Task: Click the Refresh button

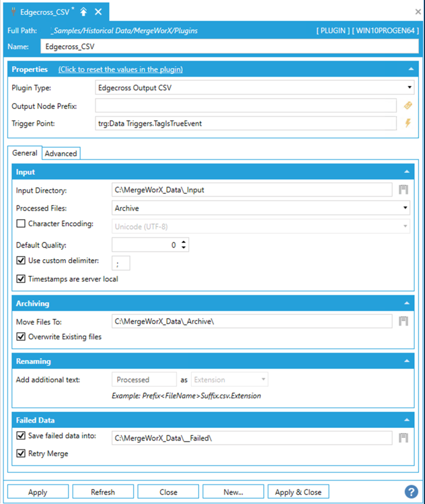Action: tap(103, 492)
